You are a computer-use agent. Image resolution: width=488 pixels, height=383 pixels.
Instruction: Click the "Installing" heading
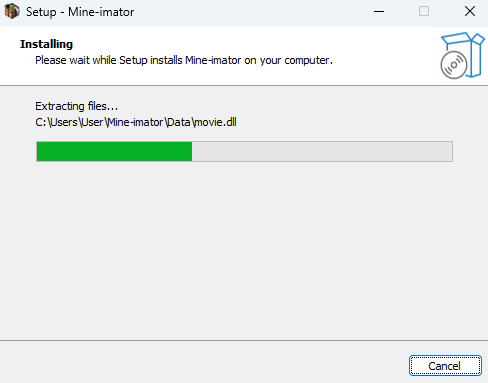click(x=46, y=44)
